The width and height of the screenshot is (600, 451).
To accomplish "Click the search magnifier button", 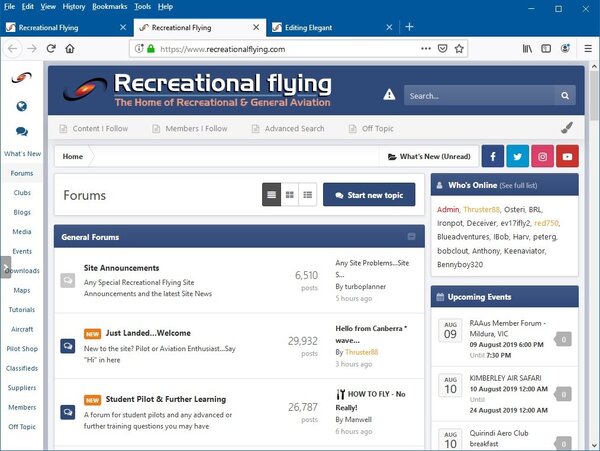I will point(566,96).
